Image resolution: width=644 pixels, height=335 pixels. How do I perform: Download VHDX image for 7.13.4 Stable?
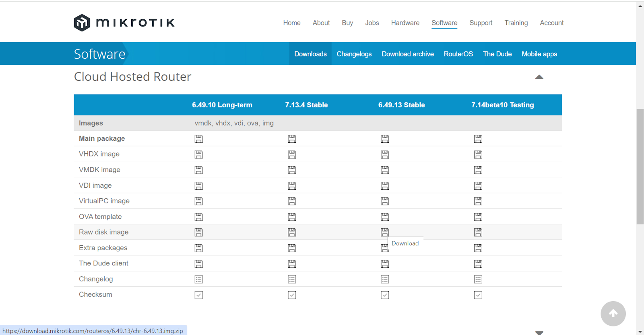pyautogui.click(x=292, y=154)
